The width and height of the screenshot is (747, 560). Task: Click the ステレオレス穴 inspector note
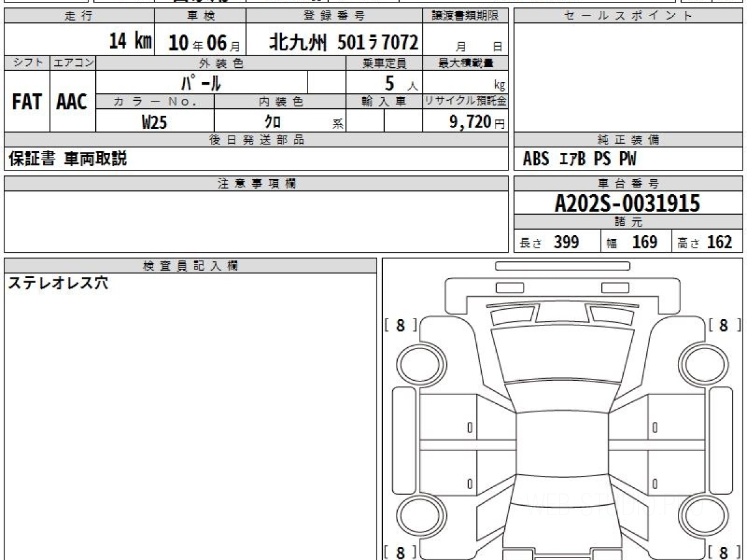click(58, 283)
